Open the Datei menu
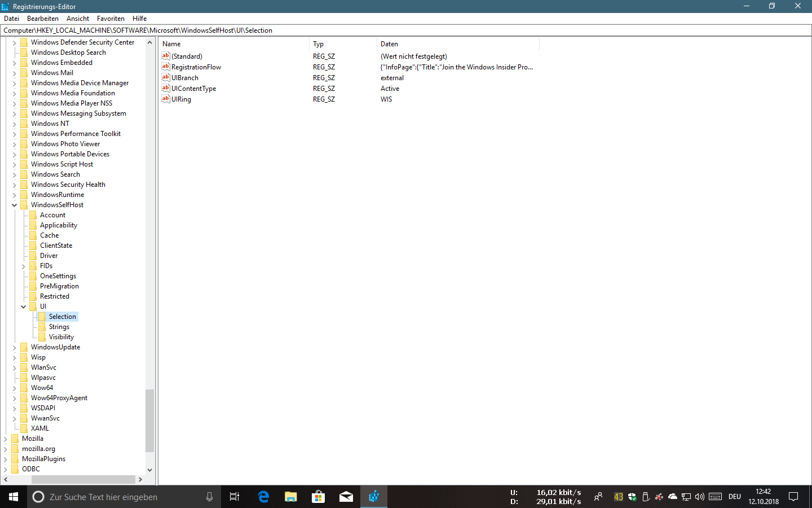The width and height of the screenshot is (812, 508). 11,19
